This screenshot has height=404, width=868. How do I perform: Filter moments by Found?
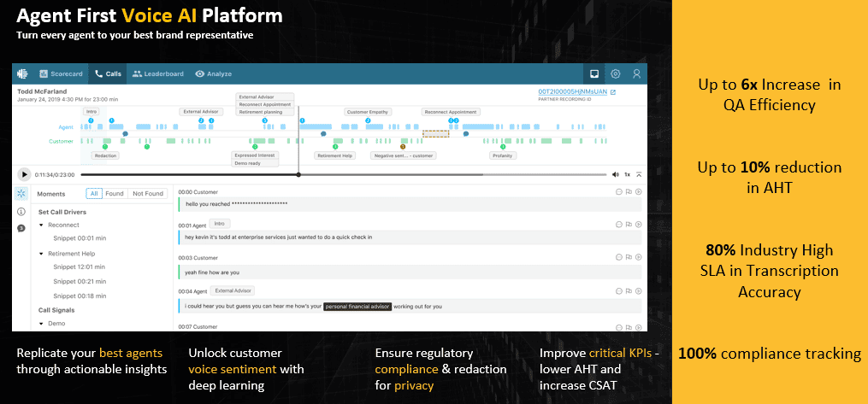(x=115, y=194)
